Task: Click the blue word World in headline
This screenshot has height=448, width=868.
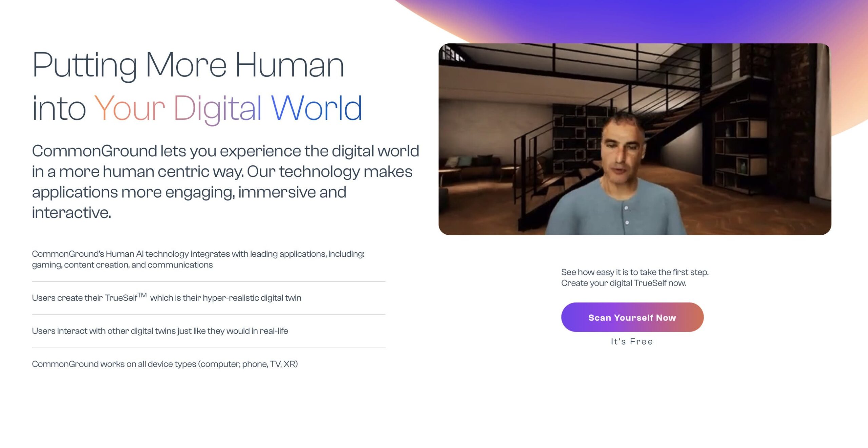Action: tap(317, 108)
